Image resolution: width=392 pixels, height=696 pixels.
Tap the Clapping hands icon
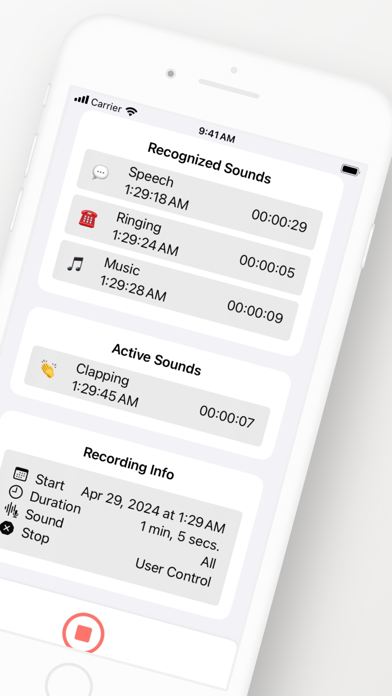click(48, 369)
